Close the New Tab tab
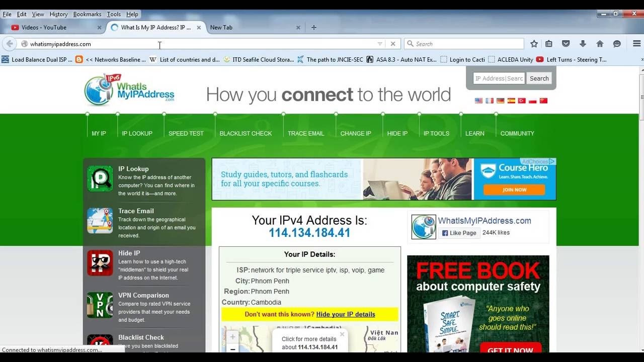The width and height of the screenshot is (644, 362). click(x=298, y=28)
